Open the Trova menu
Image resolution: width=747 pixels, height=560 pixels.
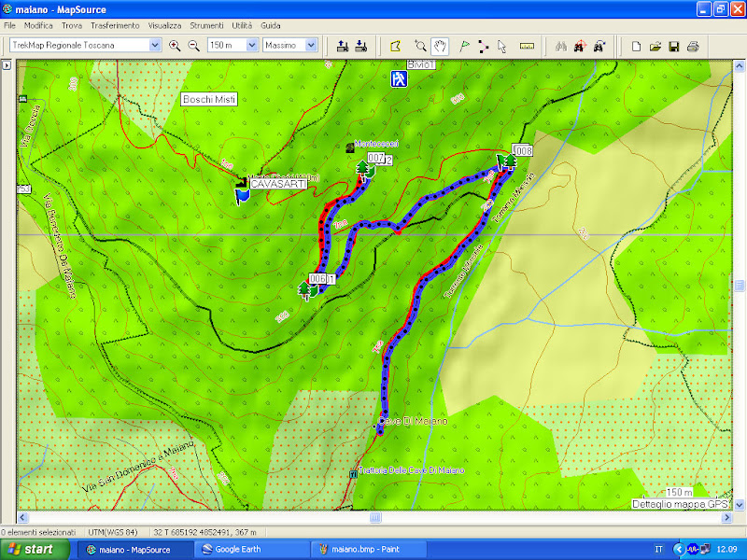[72, 26]
